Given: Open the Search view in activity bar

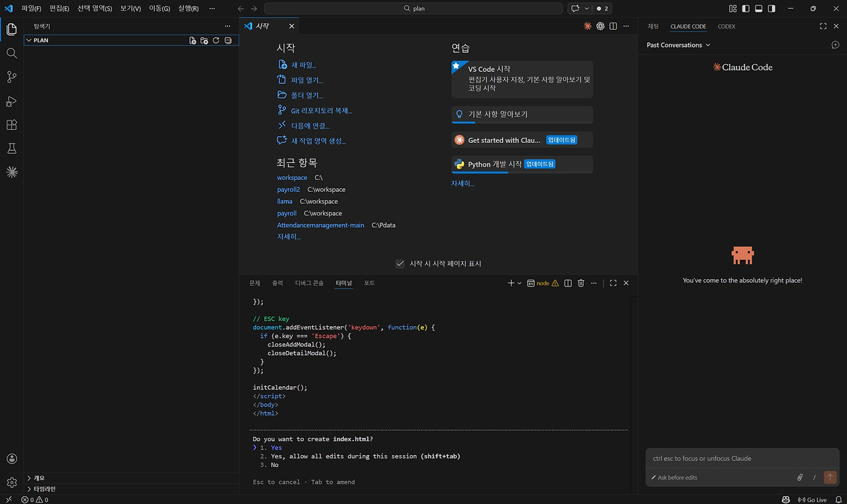Looking at the screenshot, I should point(11,53).
